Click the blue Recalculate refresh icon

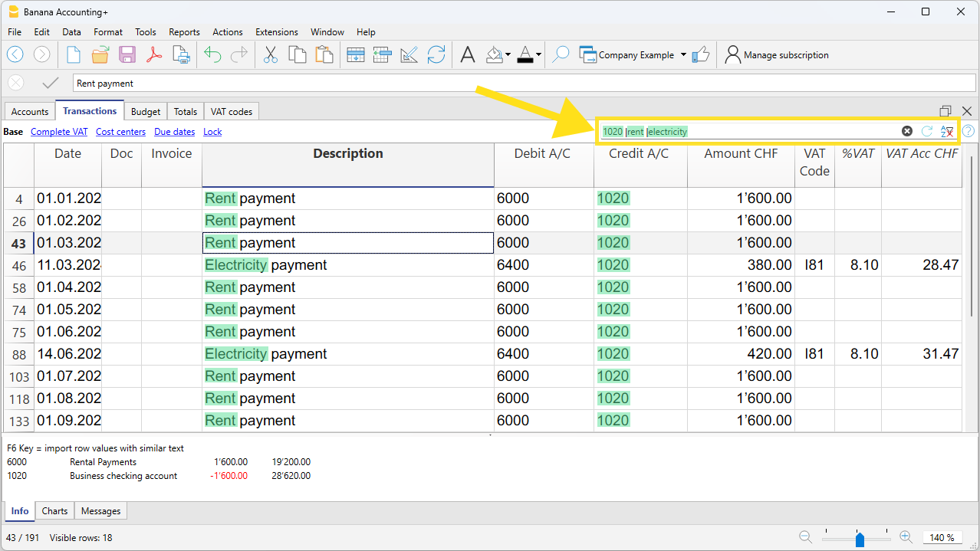tap(436, 55)
